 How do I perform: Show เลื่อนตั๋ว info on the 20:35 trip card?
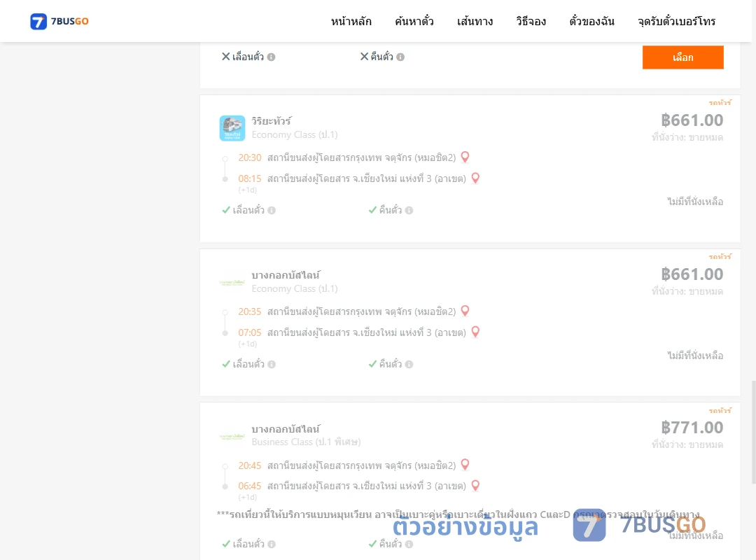272,364
